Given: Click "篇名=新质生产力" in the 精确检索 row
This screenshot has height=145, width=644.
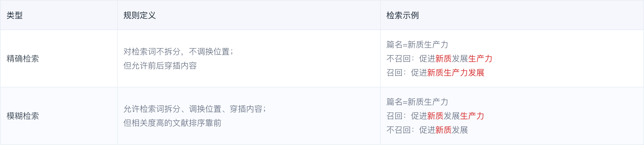Looking at the screenshot, I should pyautogui.click(x=417, y=44).
